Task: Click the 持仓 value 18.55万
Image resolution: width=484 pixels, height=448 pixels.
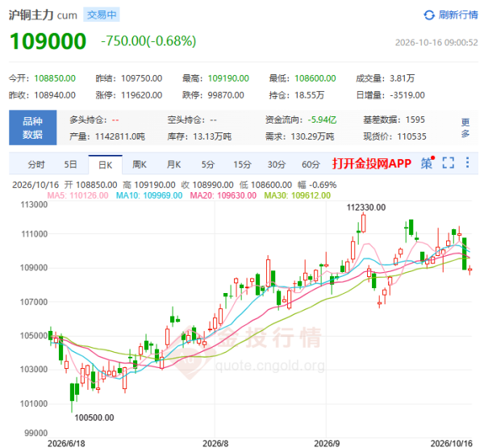Action: (309, 95)
